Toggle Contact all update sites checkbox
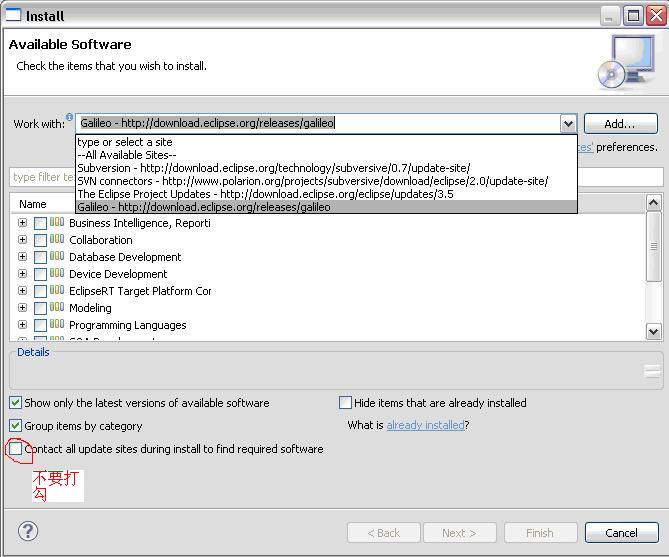Screen dimensions: 669x557 click(15, 449)
